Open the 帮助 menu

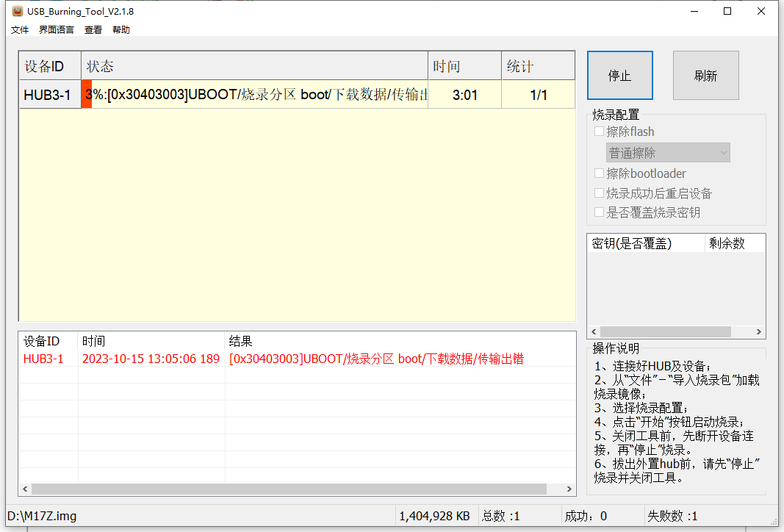click(x=121, y=30)
